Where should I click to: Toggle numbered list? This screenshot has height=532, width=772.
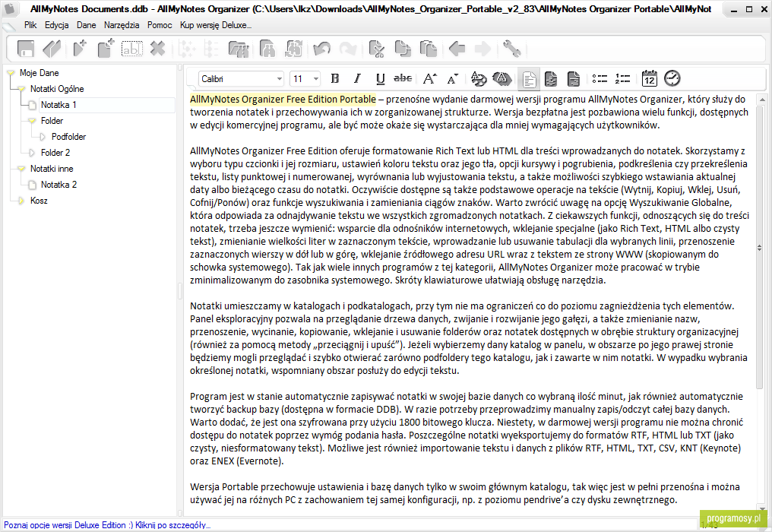click(622, 78)
